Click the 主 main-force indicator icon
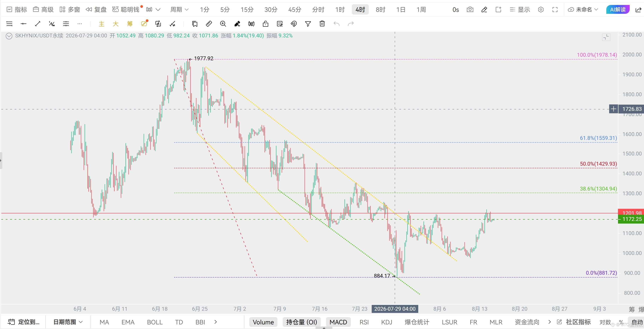The height and width of the screenshot is (329, 644). 101,24
